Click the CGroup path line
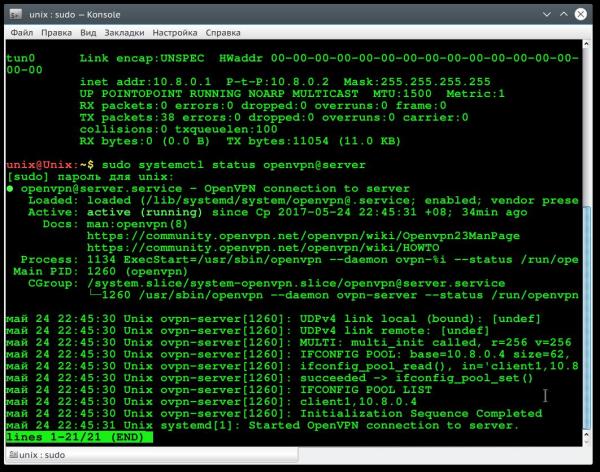The image size is (600, 472). click(x=267, y=283)
